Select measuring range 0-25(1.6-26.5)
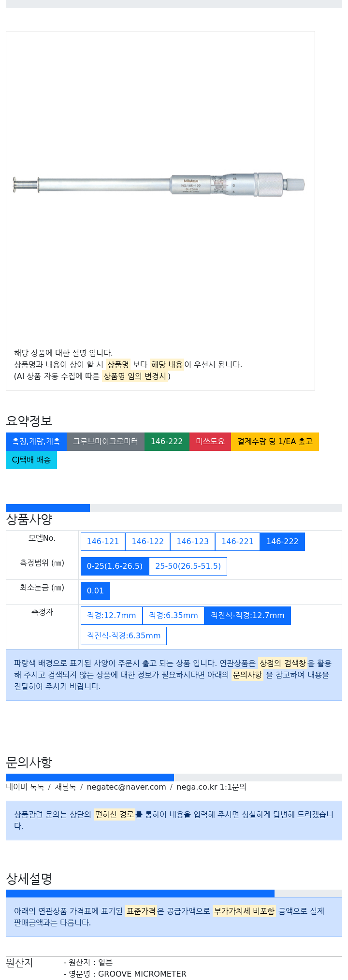This screenshot has width=348, height=980. 115,566
